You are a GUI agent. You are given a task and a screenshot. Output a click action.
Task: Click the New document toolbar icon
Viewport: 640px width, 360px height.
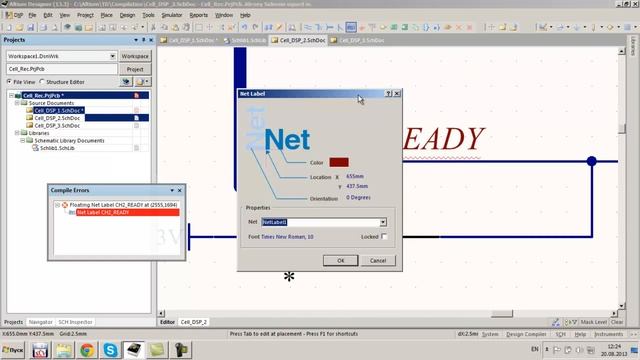click(8, 27)
